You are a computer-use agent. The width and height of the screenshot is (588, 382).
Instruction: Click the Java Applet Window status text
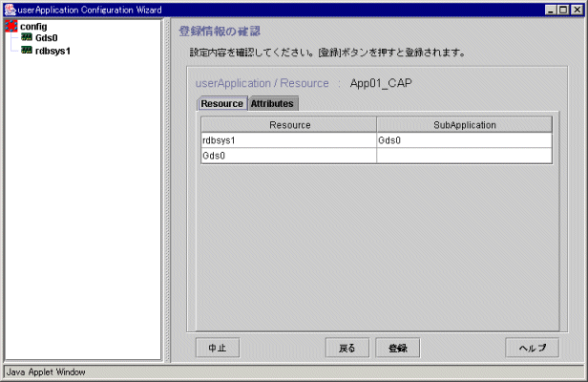tap(46, 371)
